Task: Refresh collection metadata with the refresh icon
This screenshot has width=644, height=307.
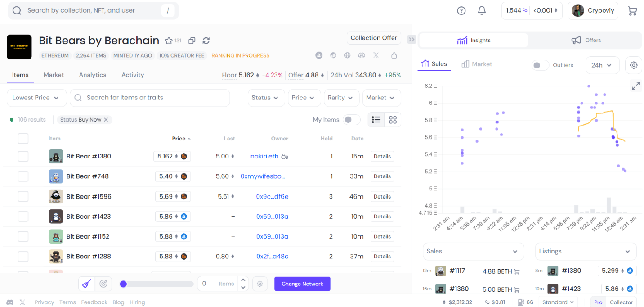Action: click(206, 41)
